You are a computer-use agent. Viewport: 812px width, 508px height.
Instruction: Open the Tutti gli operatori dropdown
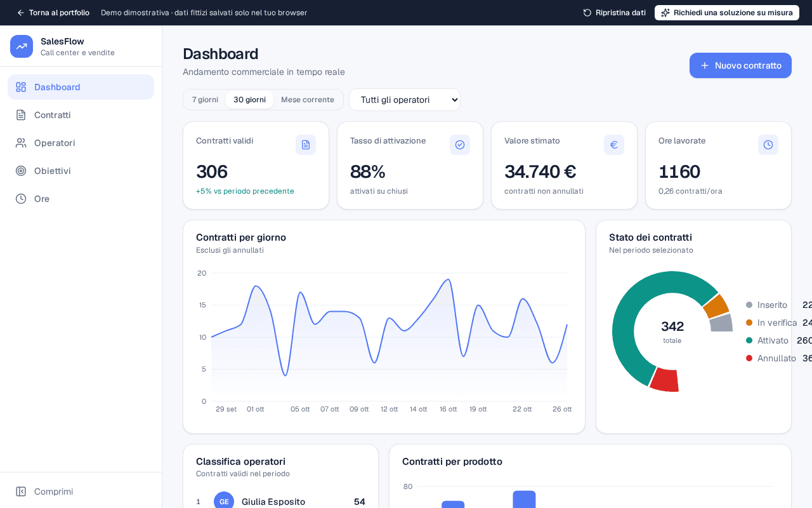point(405,100)
